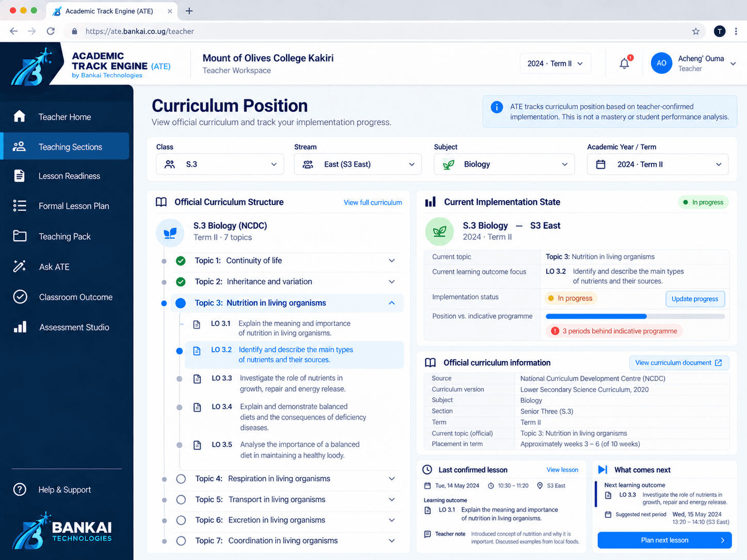Open Assessment Studio in the sidebar

click(65, 327)
